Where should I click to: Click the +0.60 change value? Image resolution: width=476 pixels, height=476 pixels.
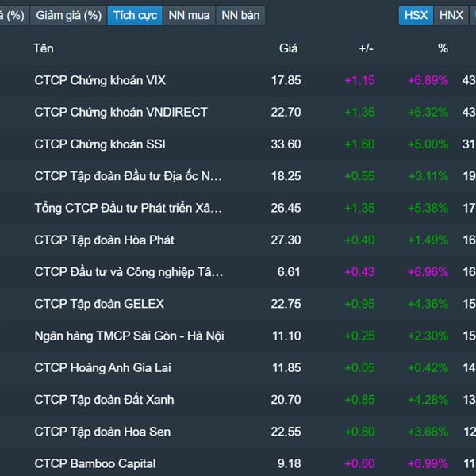tap(359, 464)
